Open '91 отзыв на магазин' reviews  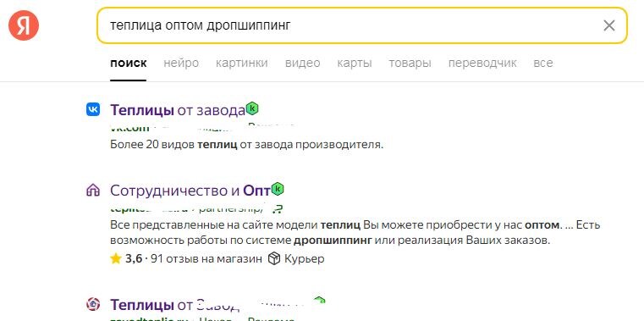click(206, 258)
